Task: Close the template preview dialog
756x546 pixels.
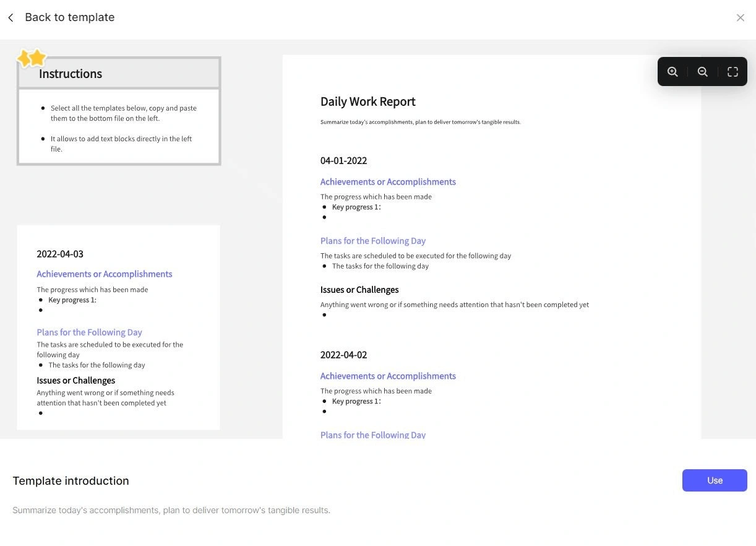Action: pyautogui.click(x=741, y=17)
